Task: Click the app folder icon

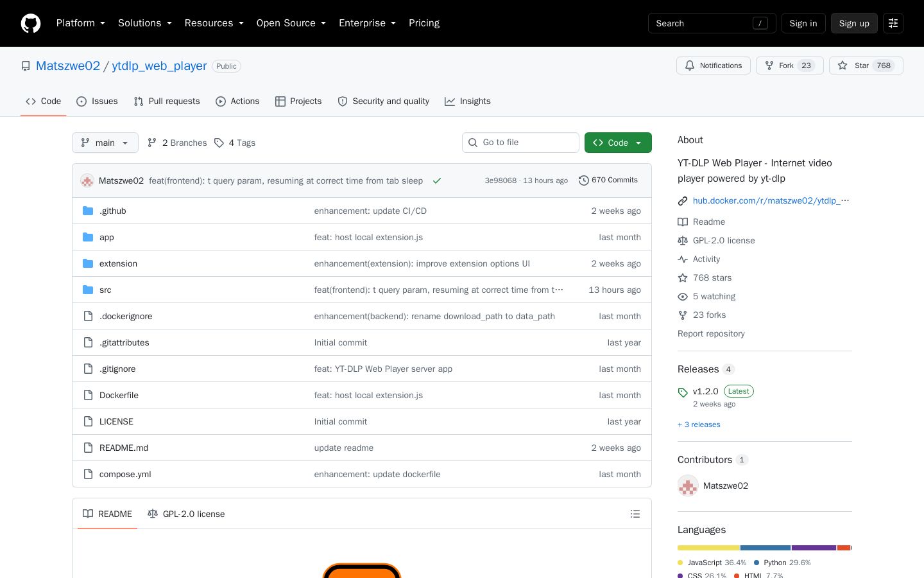Action: point(88,237)
